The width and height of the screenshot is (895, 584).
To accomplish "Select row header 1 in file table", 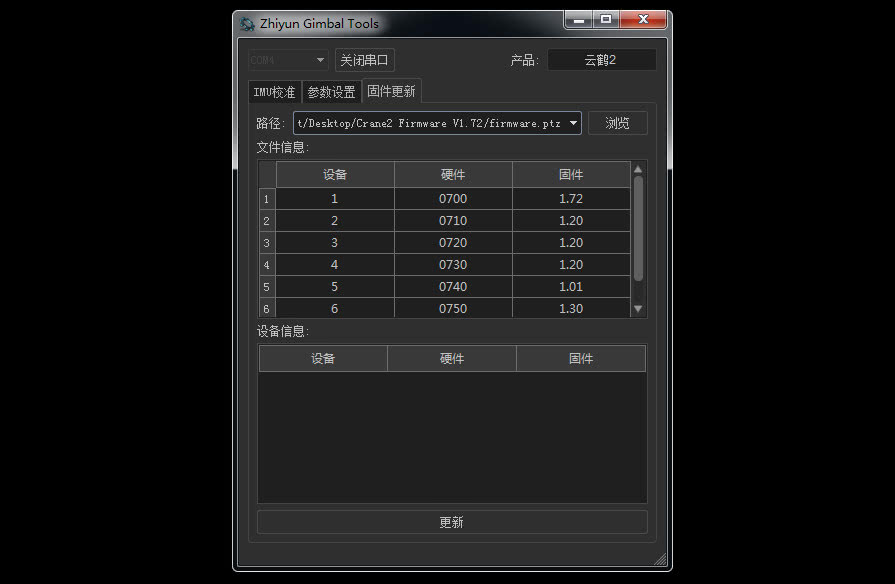I will [x=267, y=199].
